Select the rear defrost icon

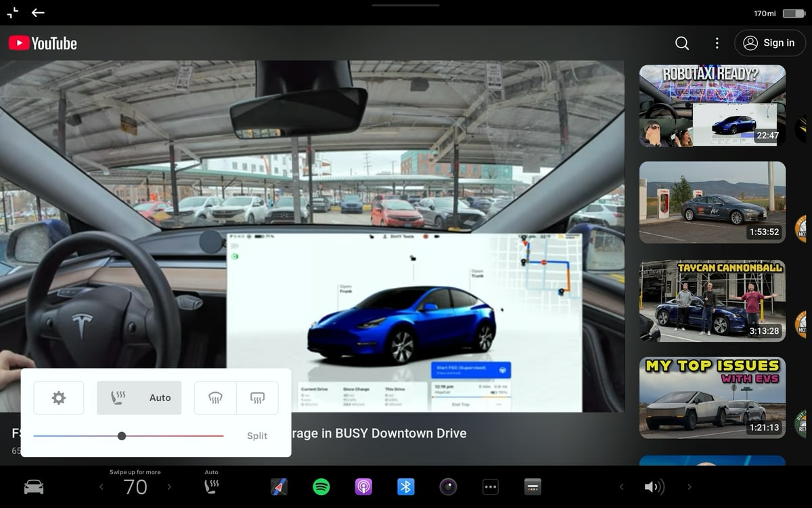(x=257, y=398)
